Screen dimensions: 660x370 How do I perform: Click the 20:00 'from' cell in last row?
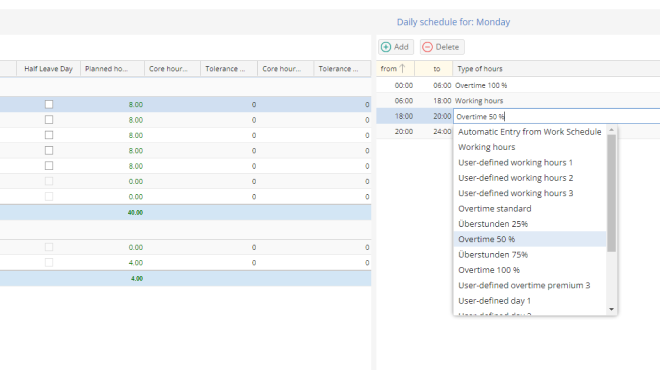point(395,131)
